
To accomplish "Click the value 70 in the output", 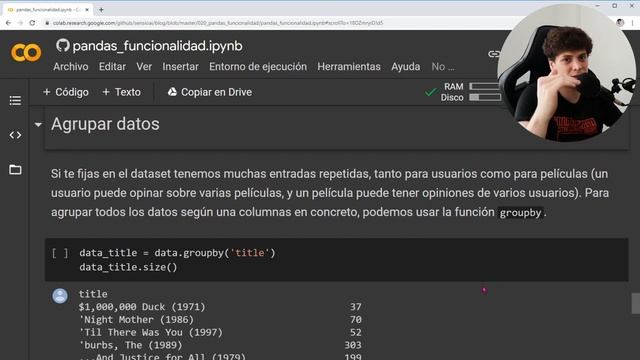I will [x=356, y=319].
